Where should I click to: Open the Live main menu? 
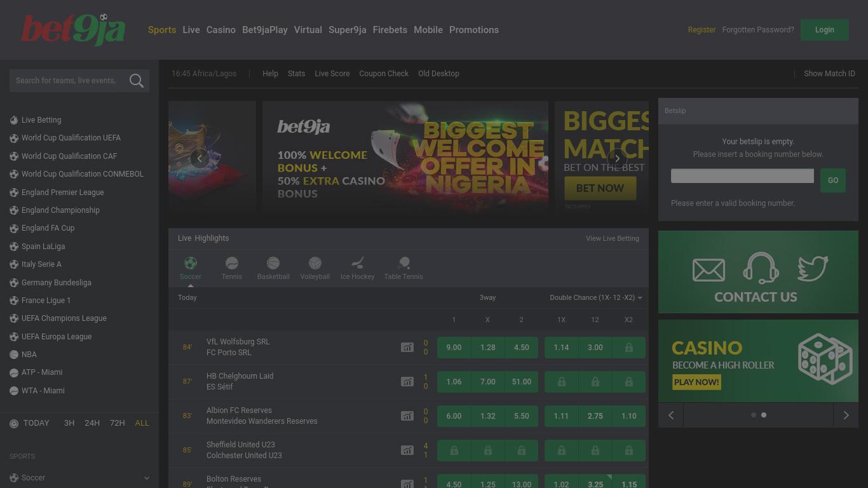coord(191,30)
